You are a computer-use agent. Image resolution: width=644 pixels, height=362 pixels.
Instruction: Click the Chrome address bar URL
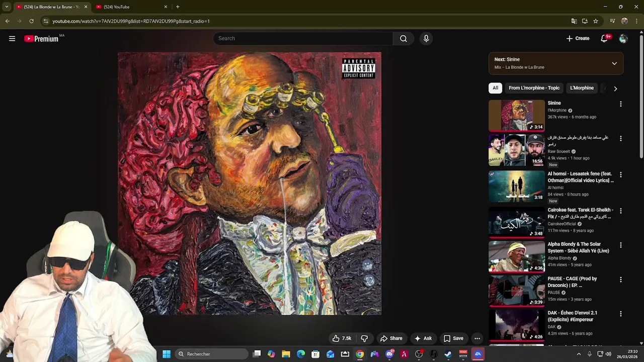(131, 21)
